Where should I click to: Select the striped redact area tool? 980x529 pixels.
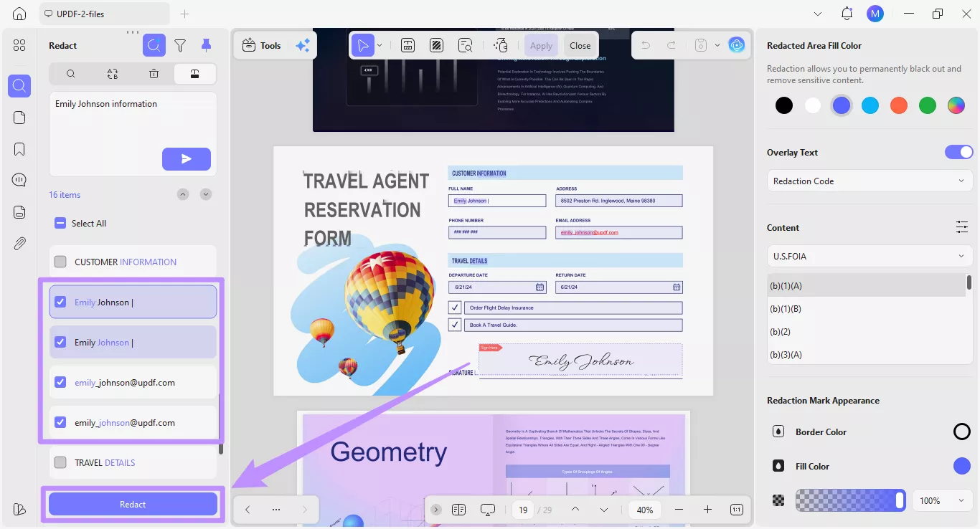point(436,45)
